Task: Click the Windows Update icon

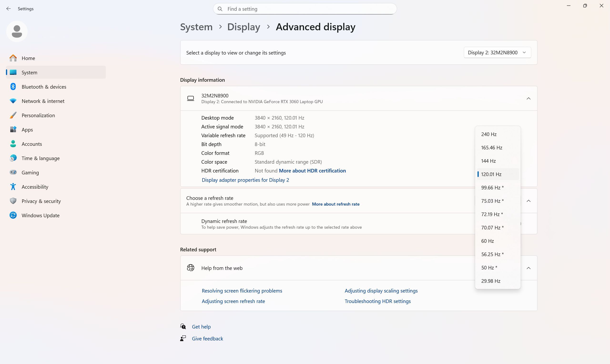Action: point(13,215)
